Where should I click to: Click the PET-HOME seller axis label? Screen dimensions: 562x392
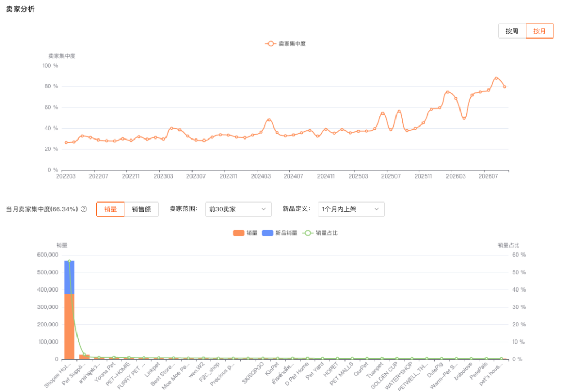118,374
